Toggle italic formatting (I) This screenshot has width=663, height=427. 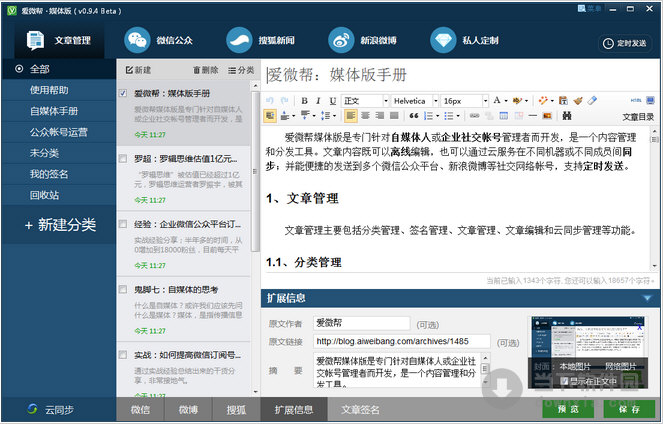pyautogui.click(x=318, y=101)
